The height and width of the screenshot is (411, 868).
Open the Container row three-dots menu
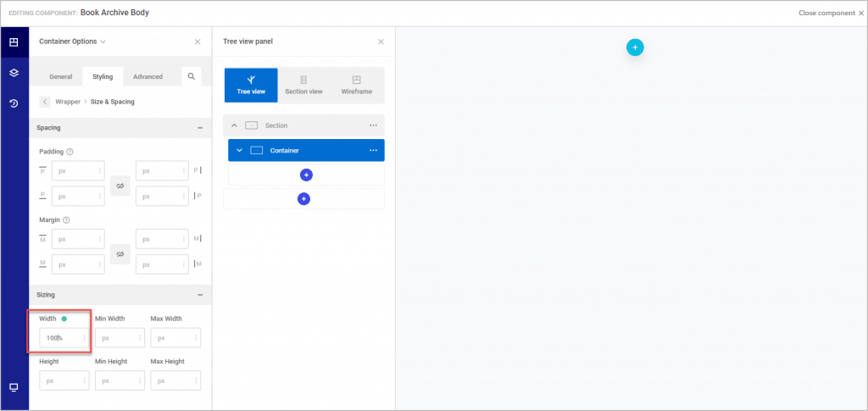[x=373, y=151]
